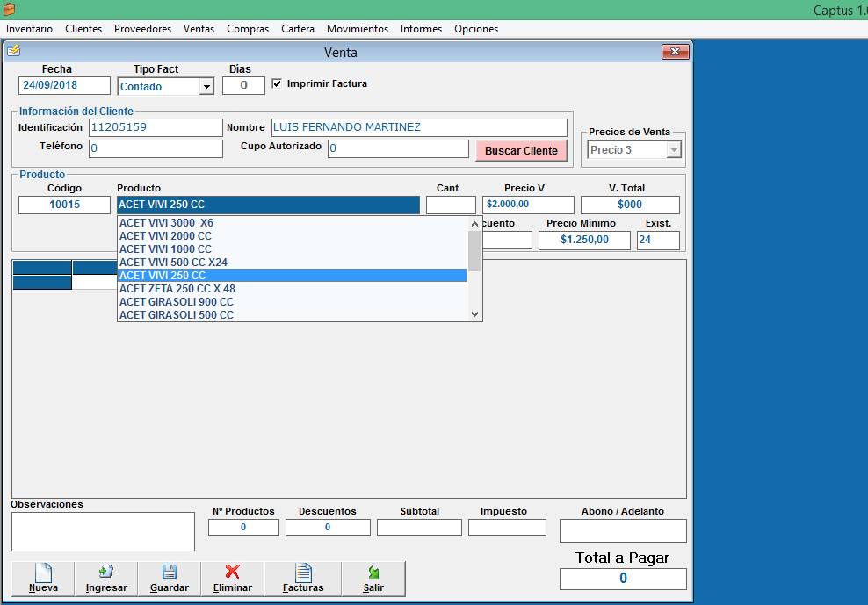The image size is (868, 605).
Task: Open Facturas using its document icon
Action: click(x=303, y=573)
